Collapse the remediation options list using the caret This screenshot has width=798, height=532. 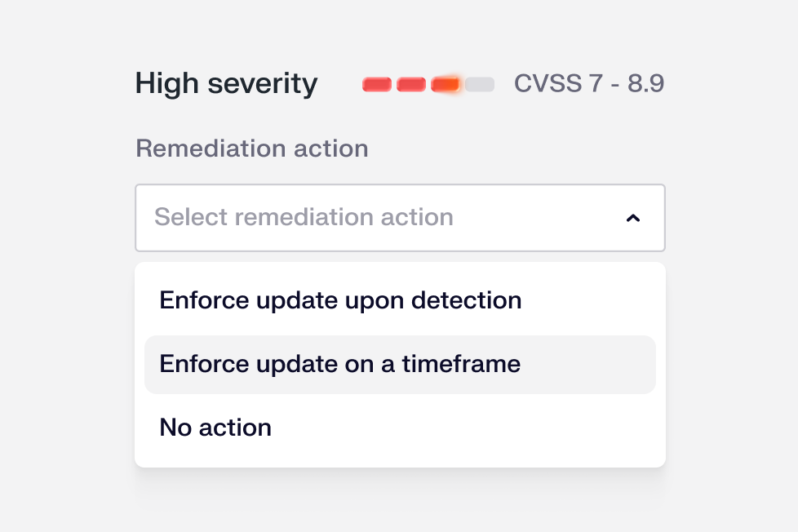pyautogui.click(x=632, y=218)
